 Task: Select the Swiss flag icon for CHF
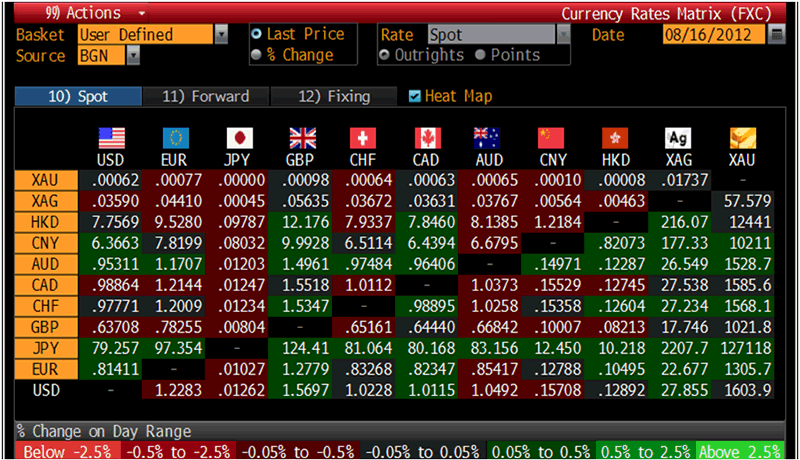coord(364,138)
